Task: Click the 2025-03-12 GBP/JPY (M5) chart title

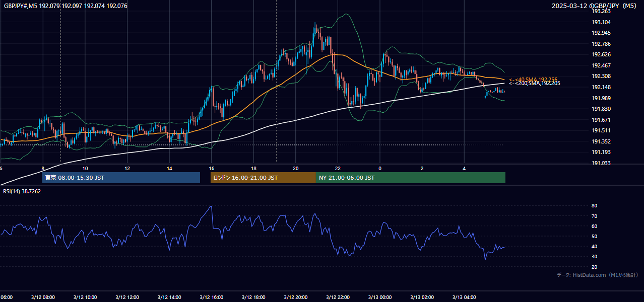Action: pyautogui.click(x=595, y=6)
